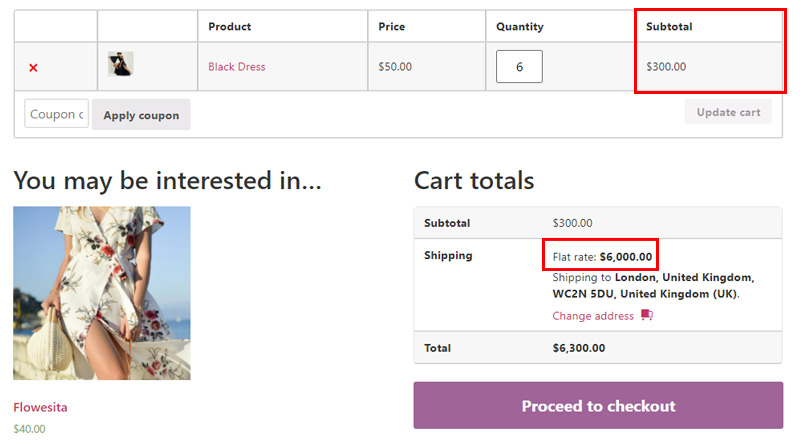This screenshot has width=800, height=444.
Task: Click the Quantity column header
Action: click(x=519, y=27)
